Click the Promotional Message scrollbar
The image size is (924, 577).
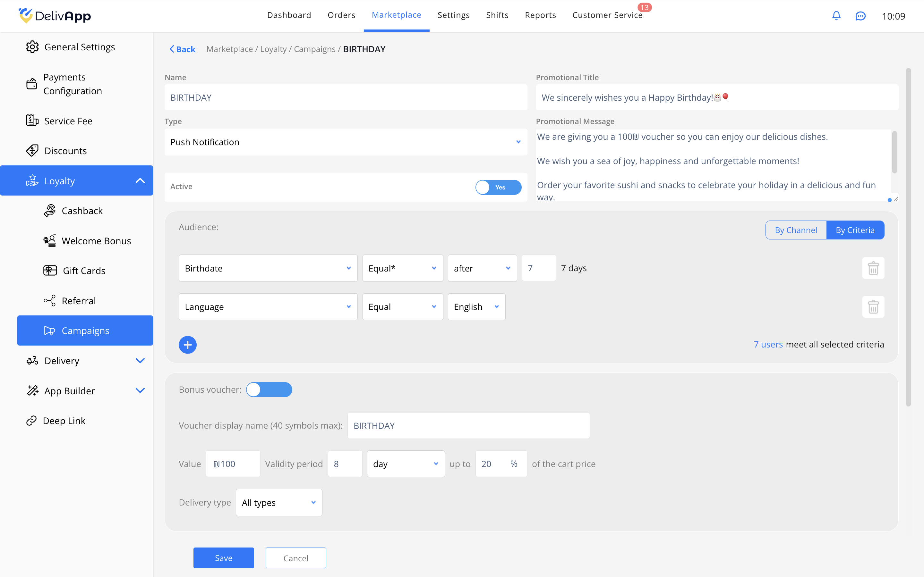[894, 153]
